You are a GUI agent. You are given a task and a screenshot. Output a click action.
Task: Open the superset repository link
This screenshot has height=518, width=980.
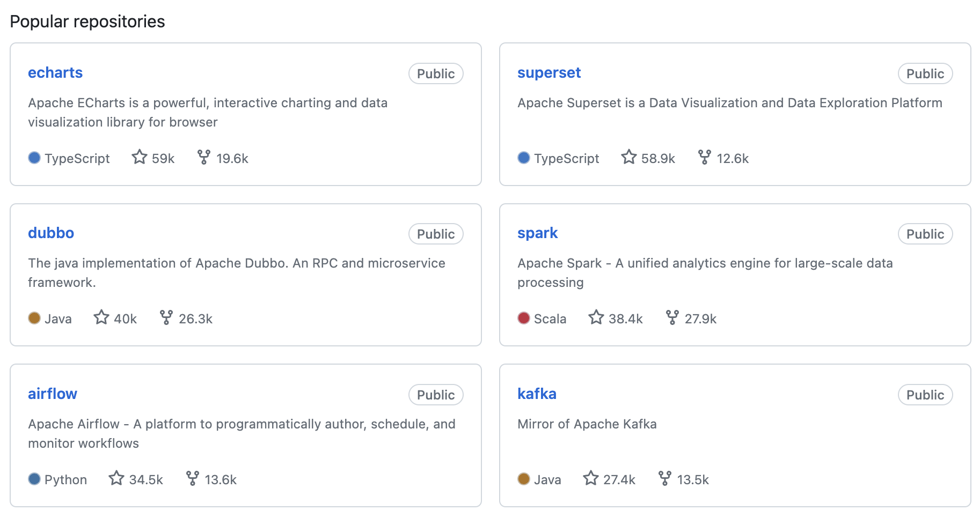[549, 73]
